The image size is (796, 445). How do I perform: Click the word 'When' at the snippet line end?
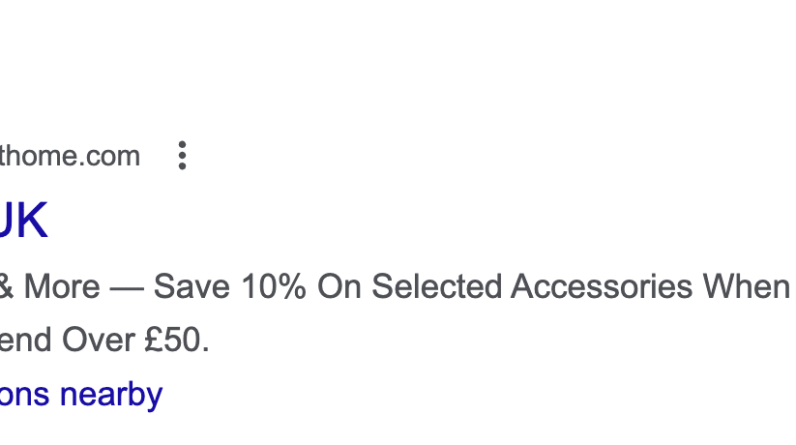coord(746,288)
